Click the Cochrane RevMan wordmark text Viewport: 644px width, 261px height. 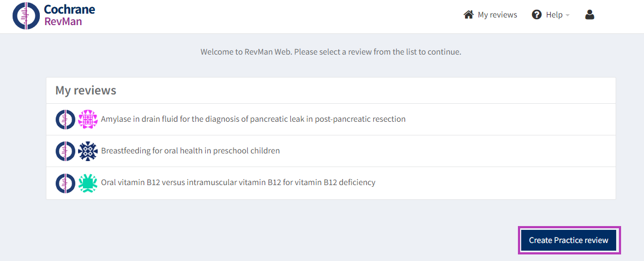[x=69, y=16]
